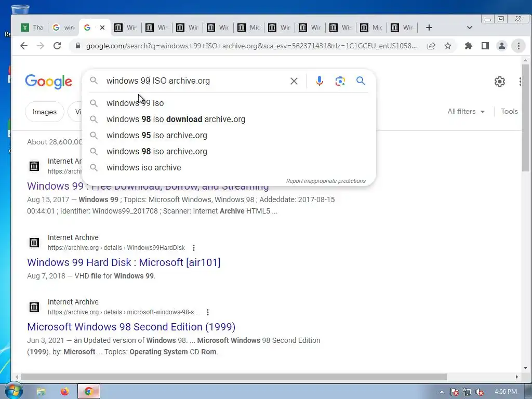Click the scroll right arrow
Viewport: 532px width, 399px height.
tap(517, 377)
